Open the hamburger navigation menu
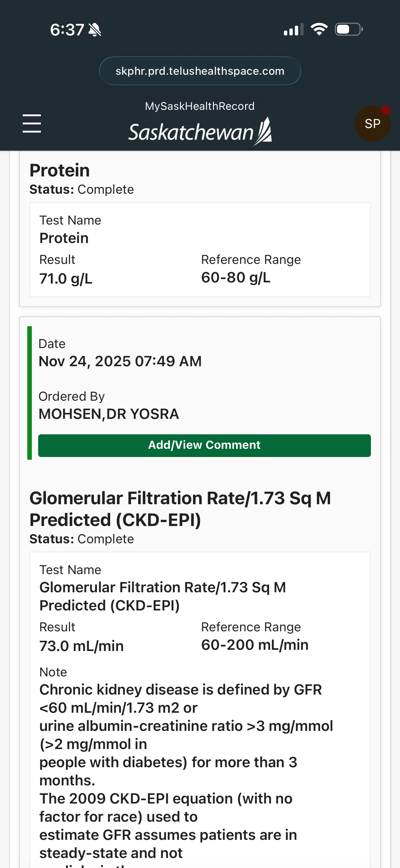Viewport: 400px width, 868px height. (x=32, y=123)
